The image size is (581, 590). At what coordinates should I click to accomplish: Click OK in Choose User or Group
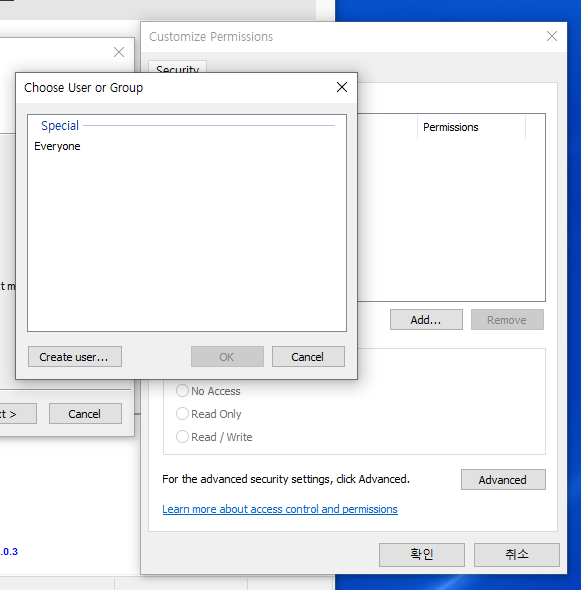click(x=227, y=357)
